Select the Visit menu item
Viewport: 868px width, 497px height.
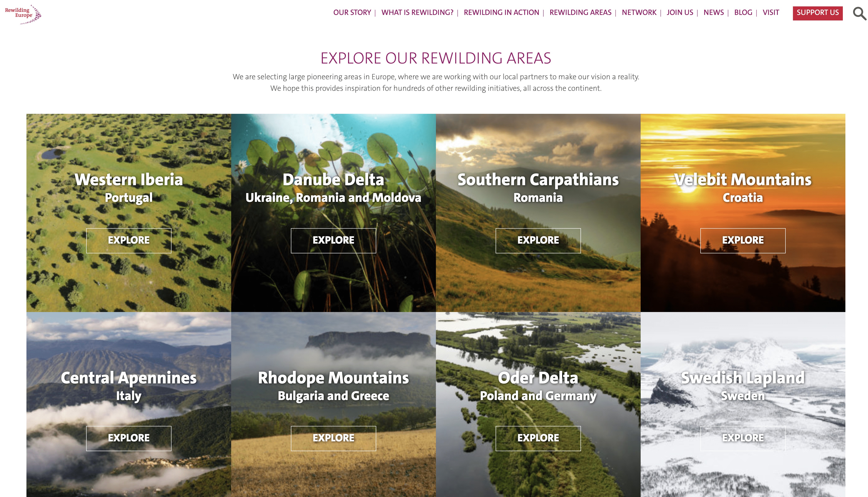[x=771, y=13]
